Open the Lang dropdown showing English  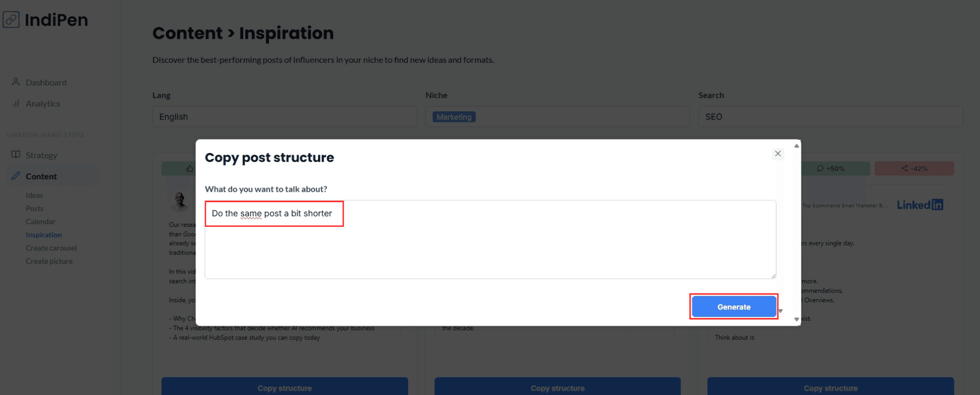click(285, 117)
